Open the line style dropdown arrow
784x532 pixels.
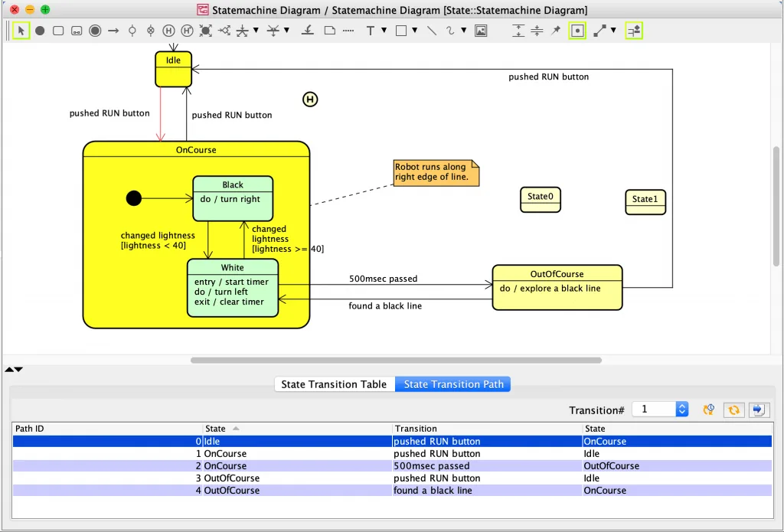(613, 31)
